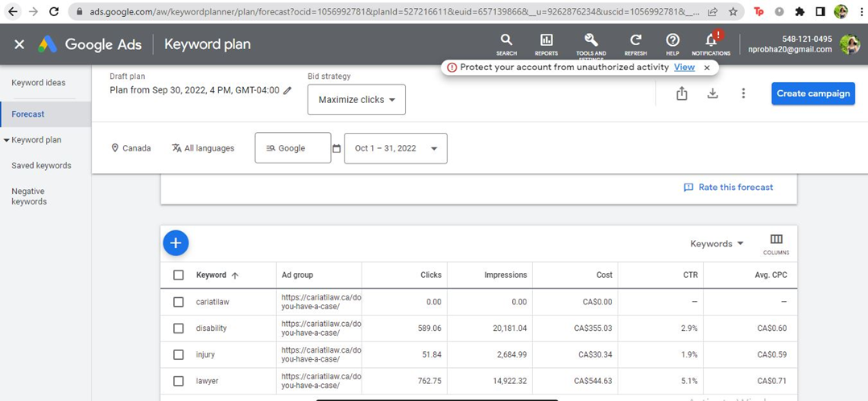Open the account avatar in the Google Ads header
The width and height of the screenshot is (868, 401).
pyautogui.click(x=849, y=44)
